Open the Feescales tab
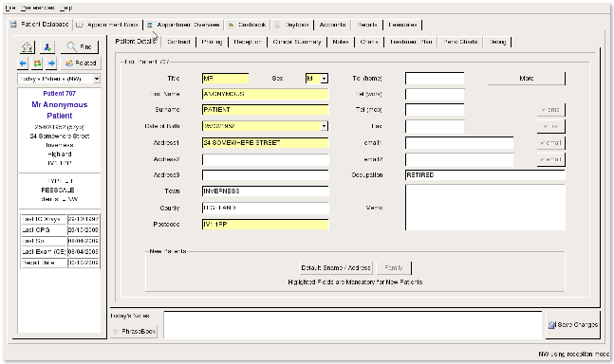This screenshot has height=364, width=614. [x=402, y=25]
